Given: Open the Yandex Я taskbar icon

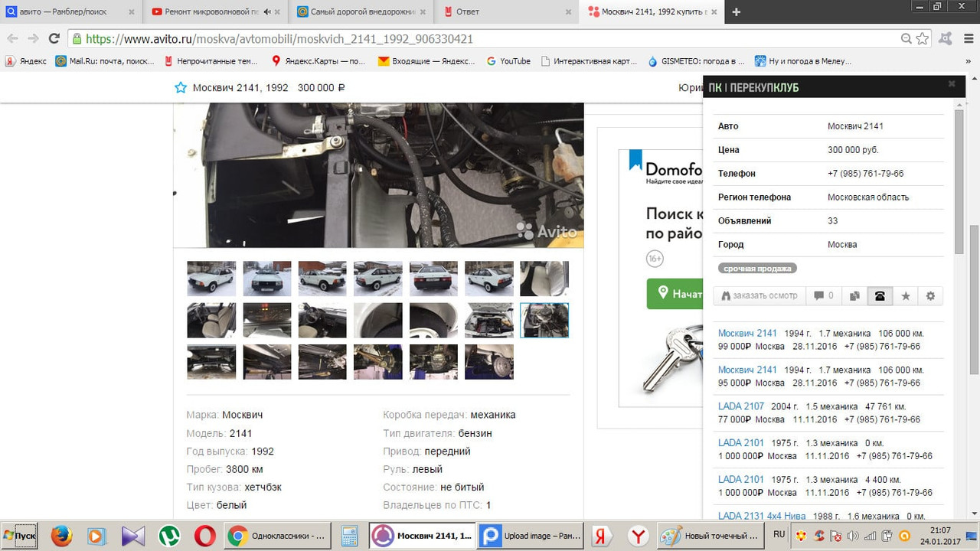Looking at the screenshot, I should [x=602, y=536].
